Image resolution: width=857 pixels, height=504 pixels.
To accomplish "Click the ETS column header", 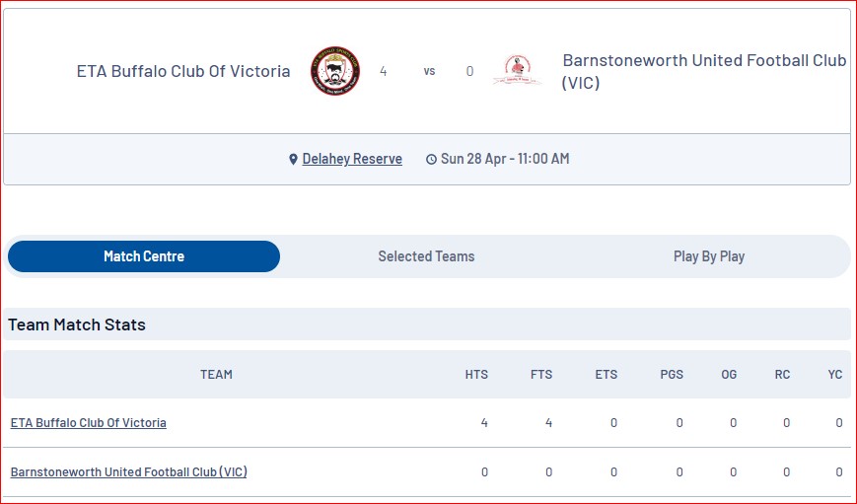I will [x=607, y=375].
